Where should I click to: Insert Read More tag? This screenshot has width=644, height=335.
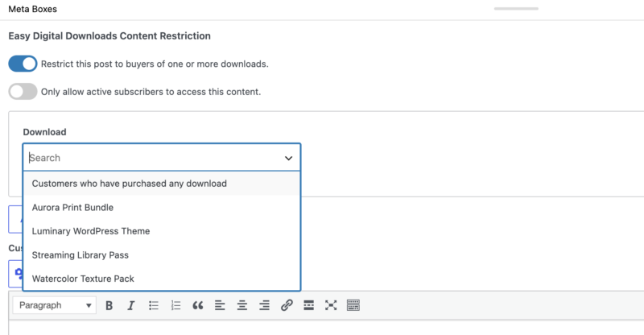[x=309, y=305]
